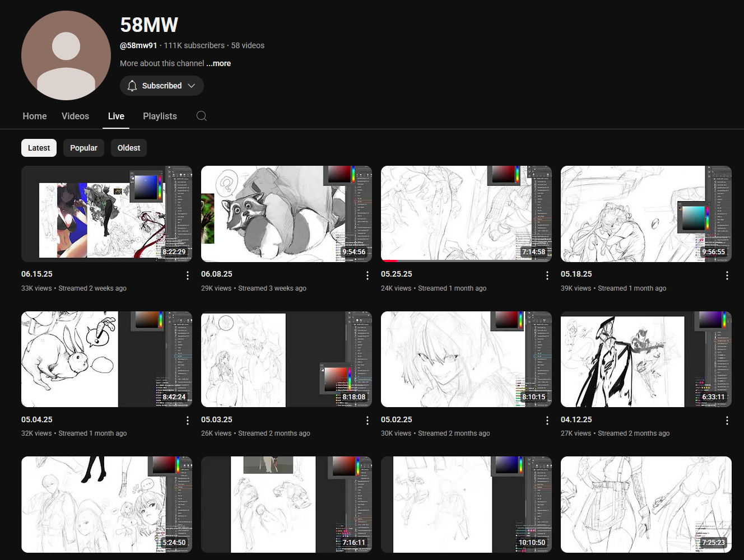Play the 8:10:15 stream thumbnail
The width and height of the screenshot is (744, 560).
coord(466,359)
